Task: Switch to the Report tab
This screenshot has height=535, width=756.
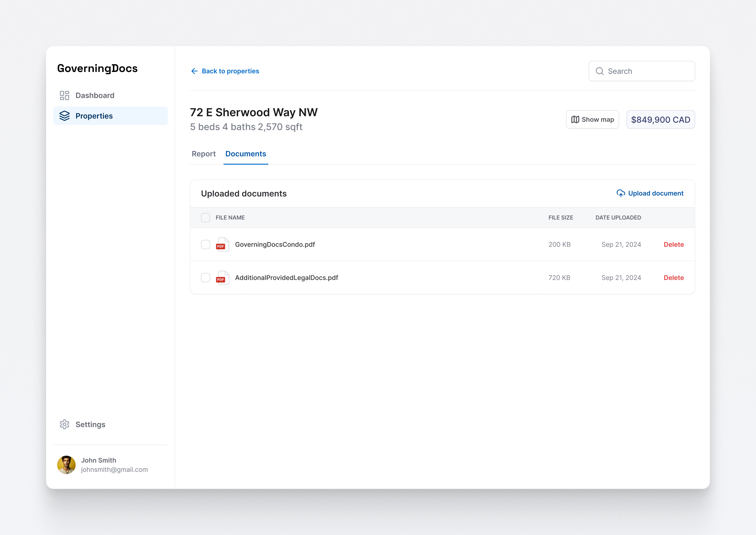Action: pyautogui.click(x=204, y=154)
